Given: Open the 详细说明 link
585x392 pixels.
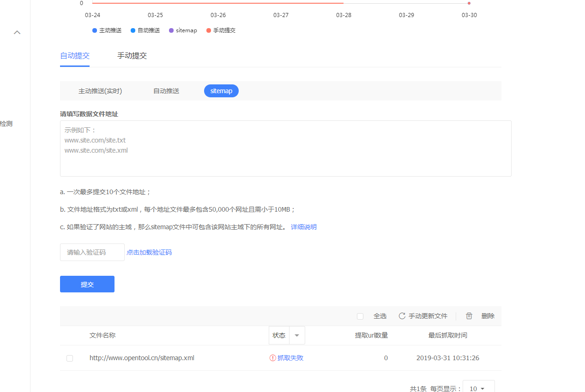Looking at the screenshot, I should click(x=304, y=227).
